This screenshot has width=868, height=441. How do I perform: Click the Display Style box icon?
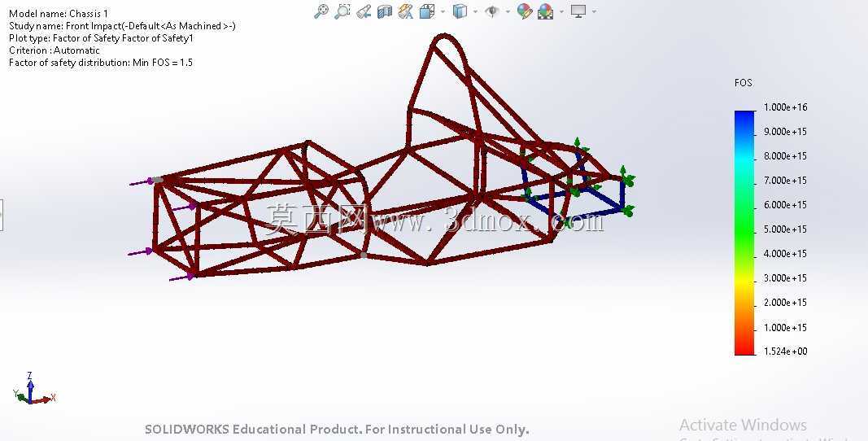click(460, 11)
